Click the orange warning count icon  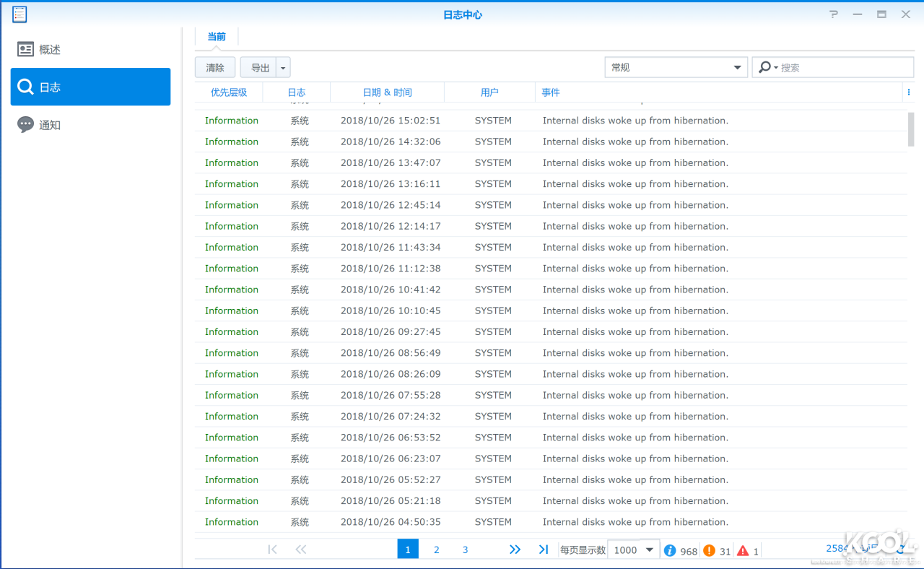click(709, 550)
